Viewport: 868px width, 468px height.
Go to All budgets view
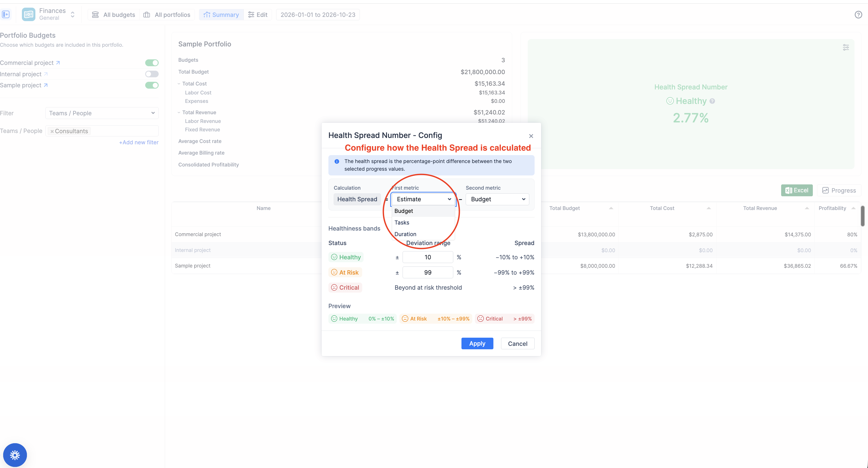(x=114, y=15)
